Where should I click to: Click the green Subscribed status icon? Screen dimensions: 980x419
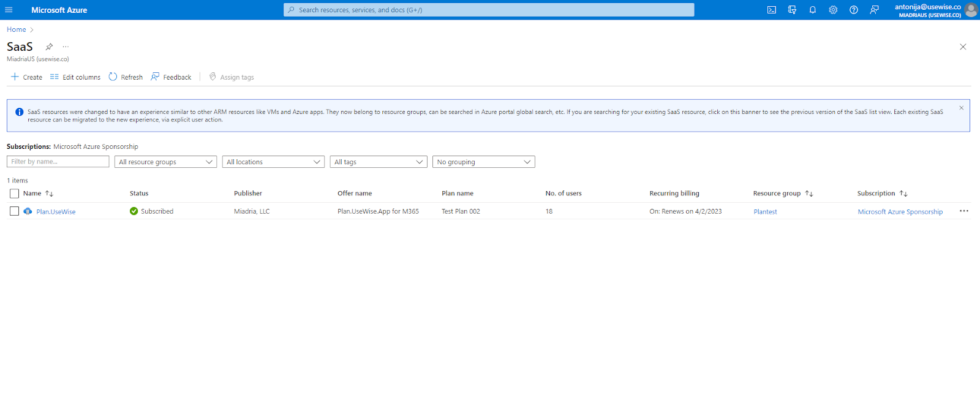click(x=134, y=211)
